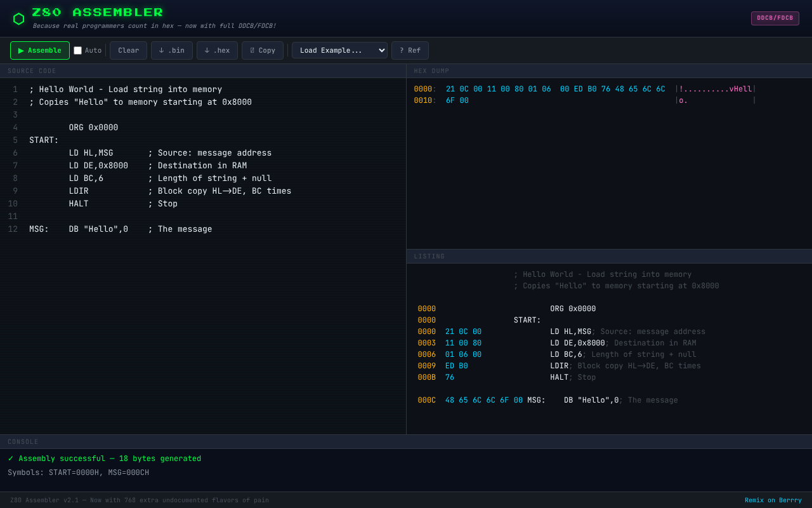Click line number 6 in the gutter
The width and height of the screenshot is (812, 508).
(x=15, y=153)
